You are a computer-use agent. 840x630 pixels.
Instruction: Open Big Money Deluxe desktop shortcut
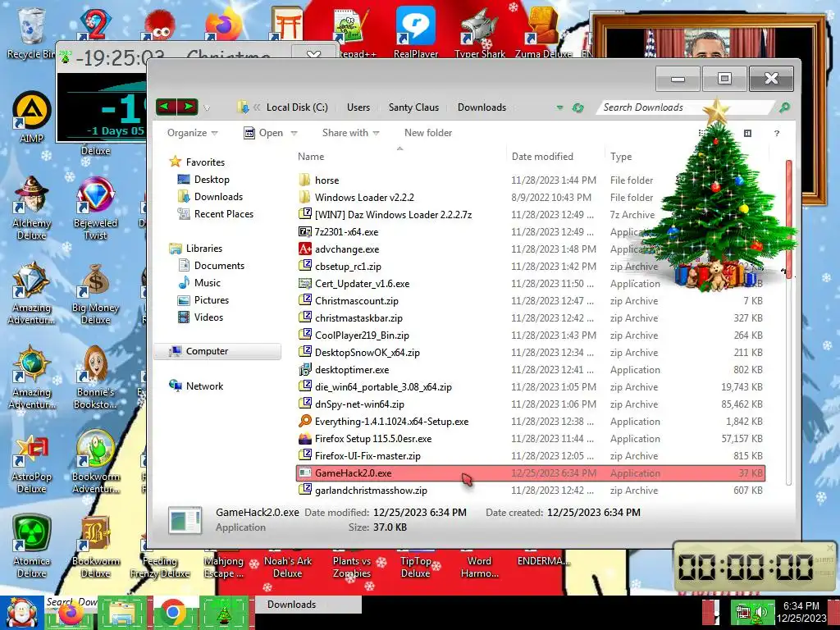coord(95,294)
